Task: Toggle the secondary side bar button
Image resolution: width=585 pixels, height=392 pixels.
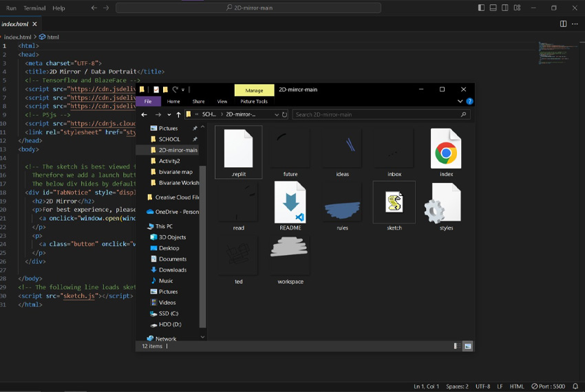Action: [x=506, y=8]
